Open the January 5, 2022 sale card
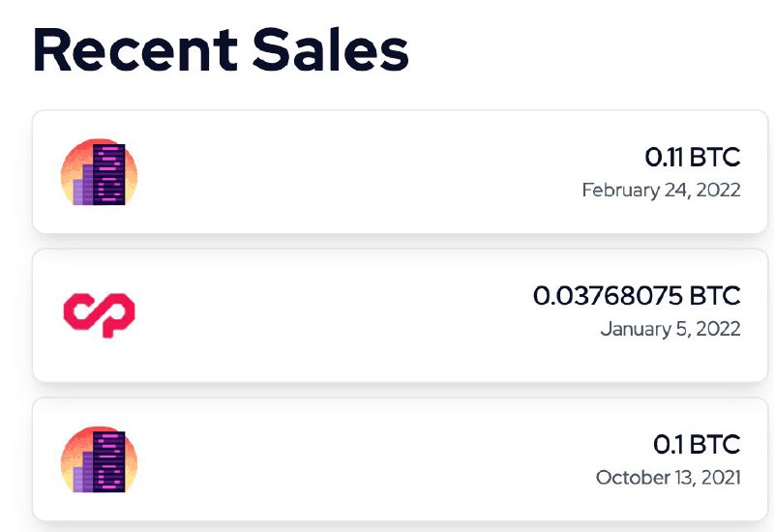 click(401, 315)
